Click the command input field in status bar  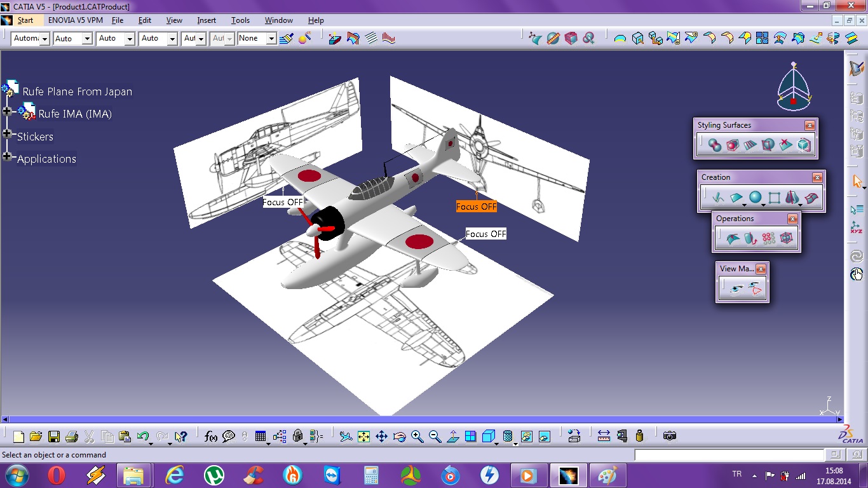click(x=729, y=455)
